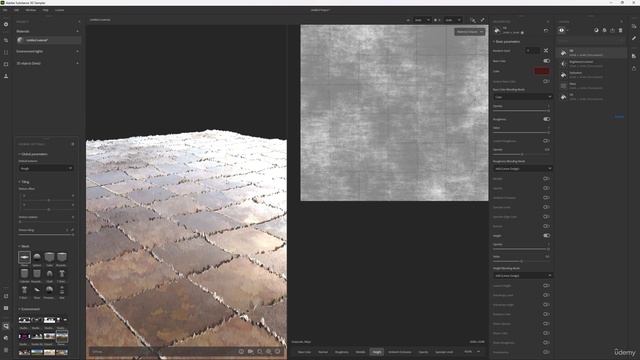Select the Vial mesh preview
The height and width of the screenshot is (360, 640).
click(x=62, y=290)
